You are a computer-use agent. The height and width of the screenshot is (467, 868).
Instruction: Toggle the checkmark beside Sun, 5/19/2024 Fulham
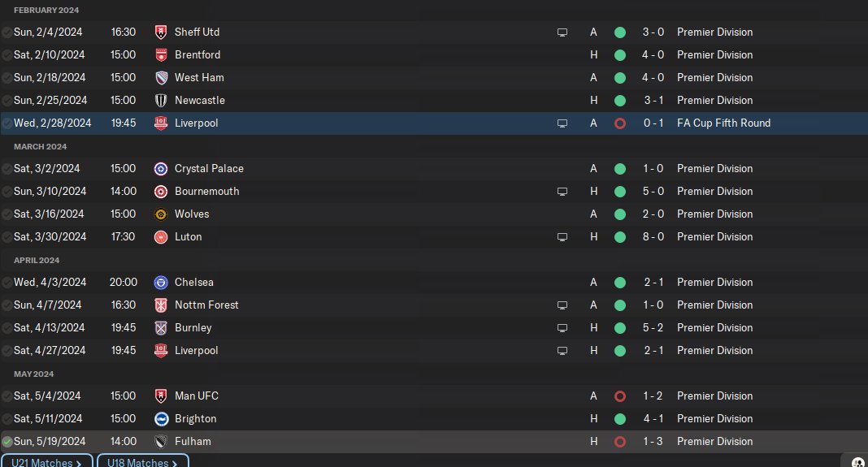coord(7,442)
